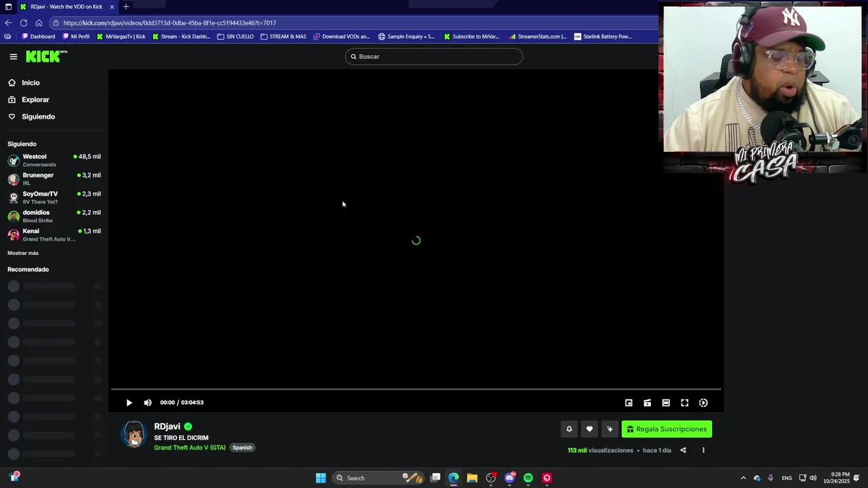Click the URL address bar

353,22
